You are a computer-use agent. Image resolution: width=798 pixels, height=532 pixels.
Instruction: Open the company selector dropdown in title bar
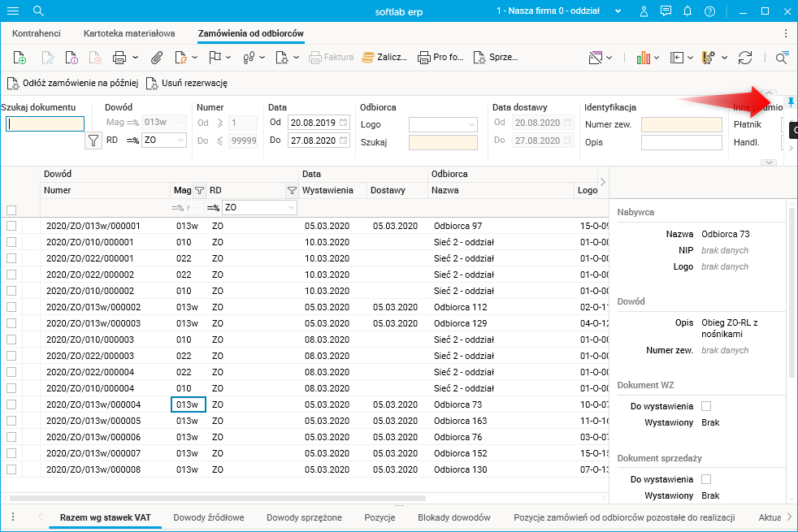click(618, 11)
